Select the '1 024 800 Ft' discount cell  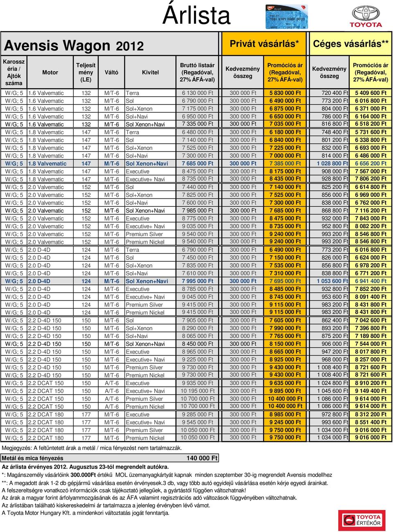[x=332, y=383]
